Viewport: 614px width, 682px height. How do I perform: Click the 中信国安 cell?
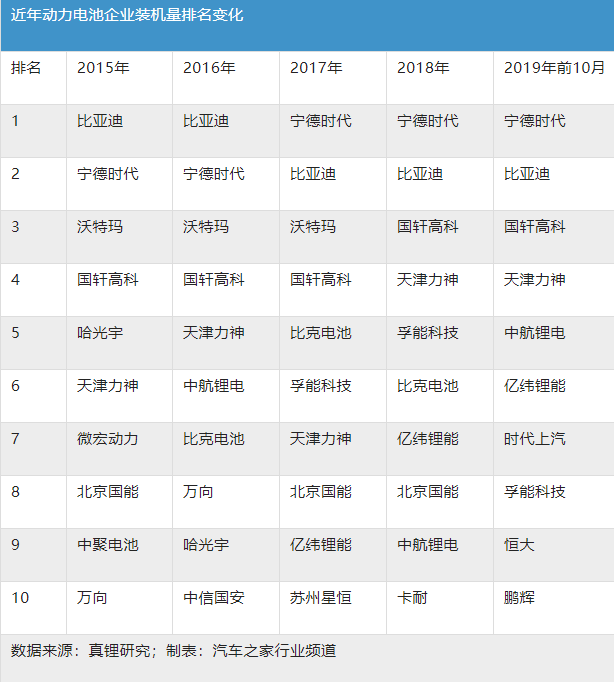(x=214, y=598)
